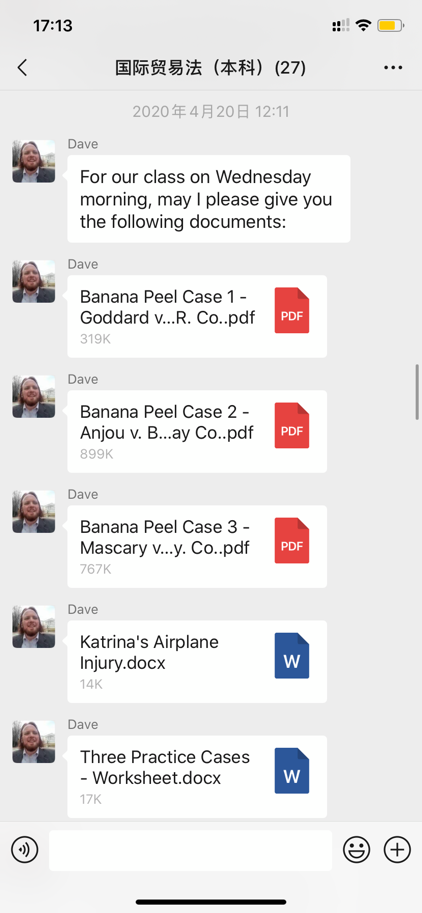This screenshot has width=422, height=913.
Task: Open the three-dot chat options menu
Action: 393,68
